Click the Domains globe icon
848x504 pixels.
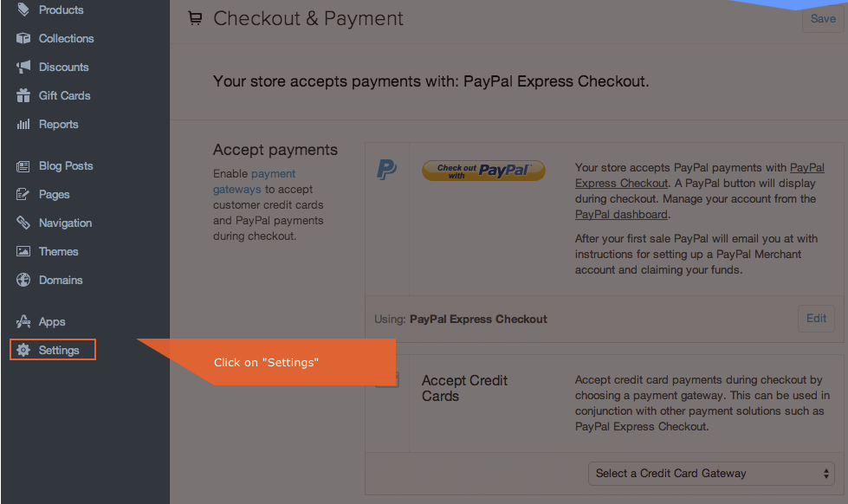[x=23, y=281]
